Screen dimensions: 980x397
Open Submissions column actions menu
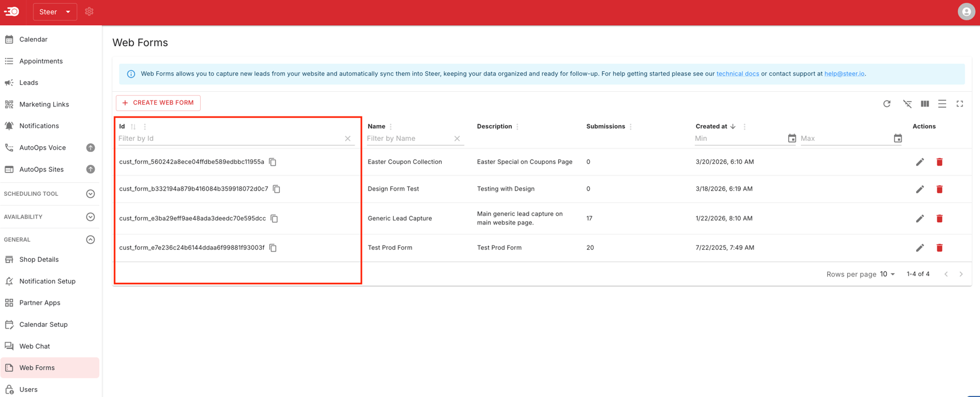tap(631, 127)
